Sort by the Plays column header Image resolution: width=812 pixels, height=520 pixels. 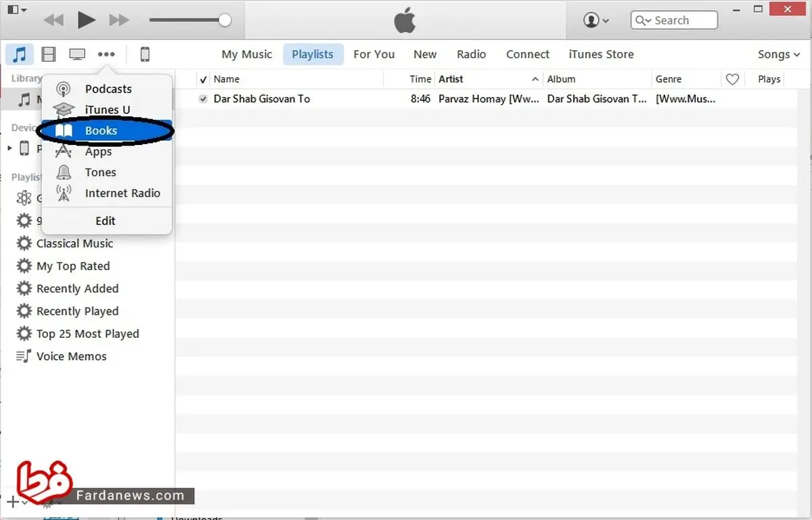tap(769, 79)
